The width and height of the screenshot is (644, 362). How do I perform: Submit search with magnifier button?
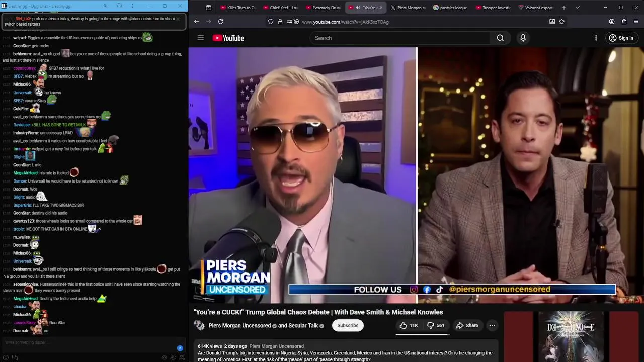click(x=500, y=38)
